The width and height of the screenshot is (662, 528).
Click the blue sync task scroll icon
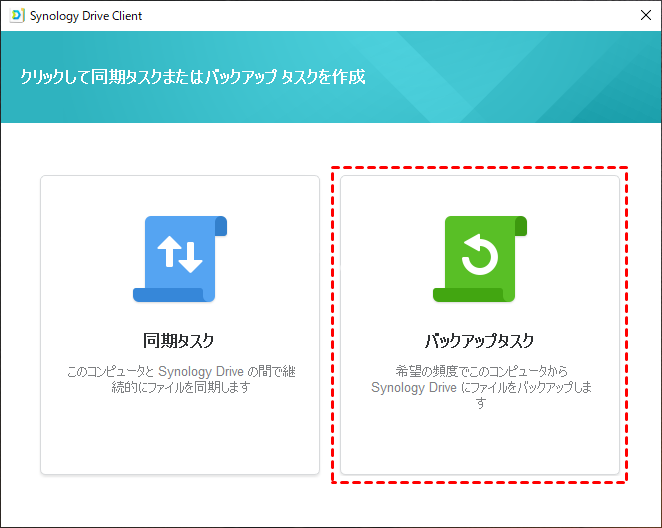click(x=180, y=259)
